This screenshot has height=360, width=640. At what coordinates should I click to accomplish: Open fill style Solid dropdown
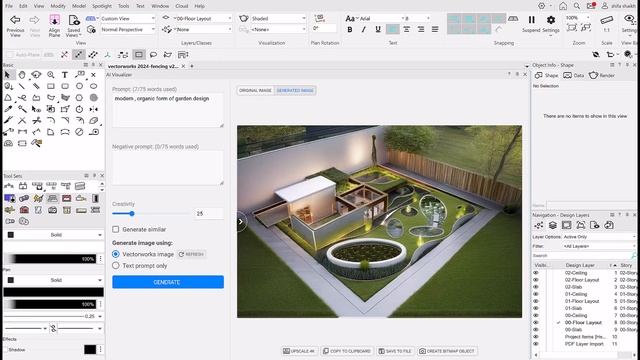click(x=53, y=235)
